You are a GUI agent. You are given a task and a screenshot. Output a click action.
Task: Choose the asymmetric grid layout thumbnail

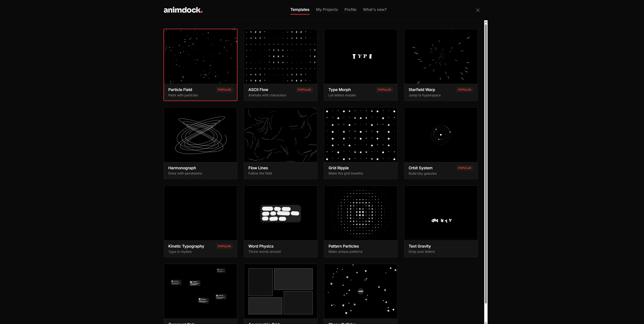tap(280, 291)
